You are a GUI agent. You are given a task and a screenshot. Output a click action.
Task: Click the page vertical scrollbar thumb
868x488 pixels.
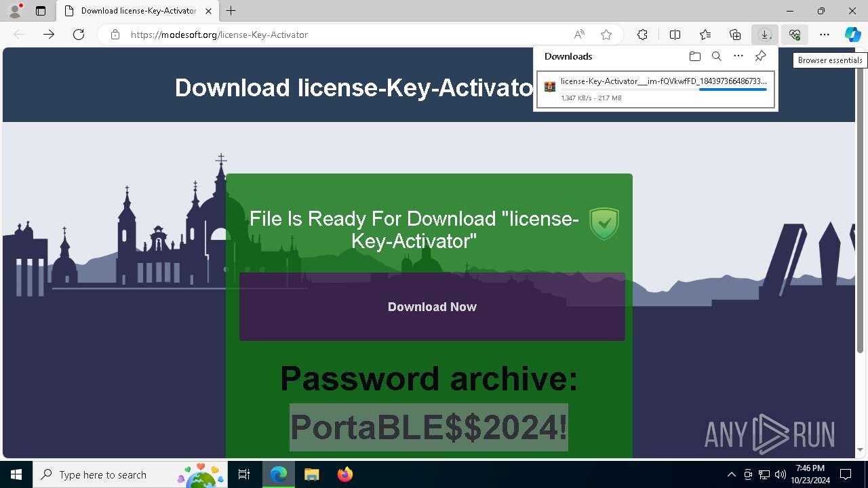[861, 205]
